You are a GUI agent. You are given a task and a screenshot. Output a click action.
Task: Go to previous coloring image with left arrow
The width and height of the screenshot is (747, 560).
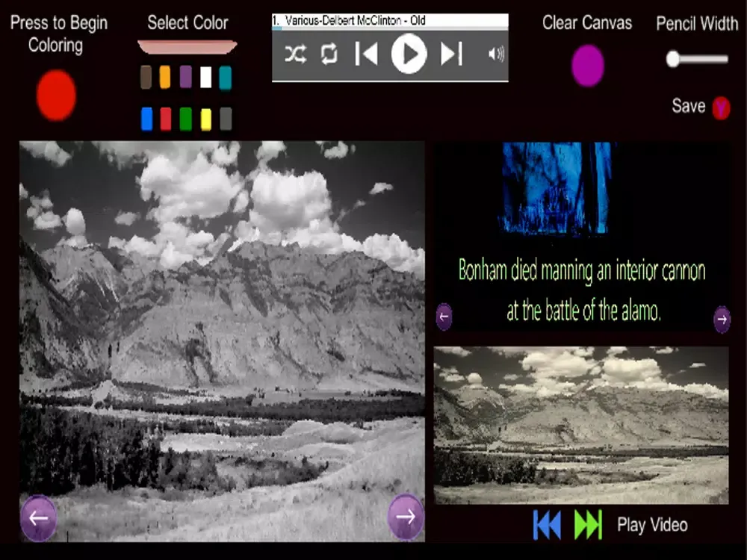point(39,517)
